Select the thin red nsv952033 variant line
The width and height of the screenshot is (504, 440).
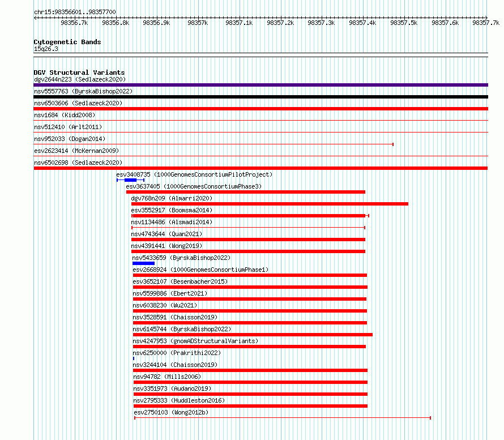(213, 144)
